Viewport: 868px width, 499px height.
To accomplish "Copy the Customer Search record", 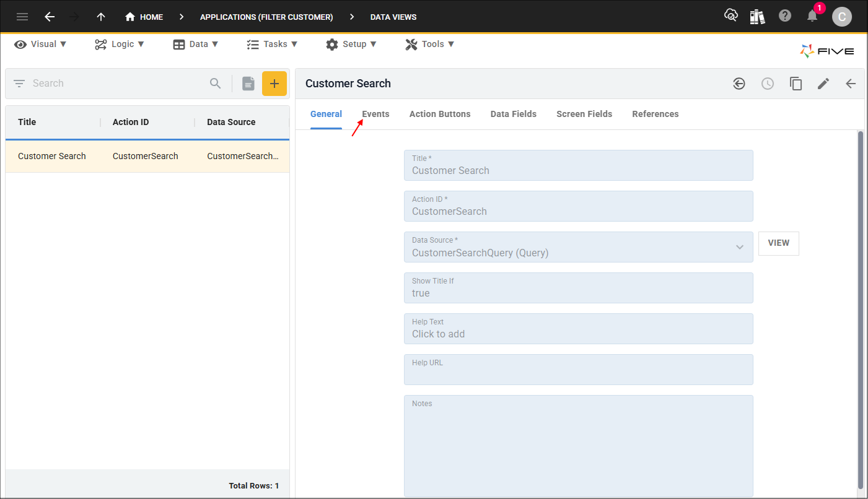I will 796,84.
